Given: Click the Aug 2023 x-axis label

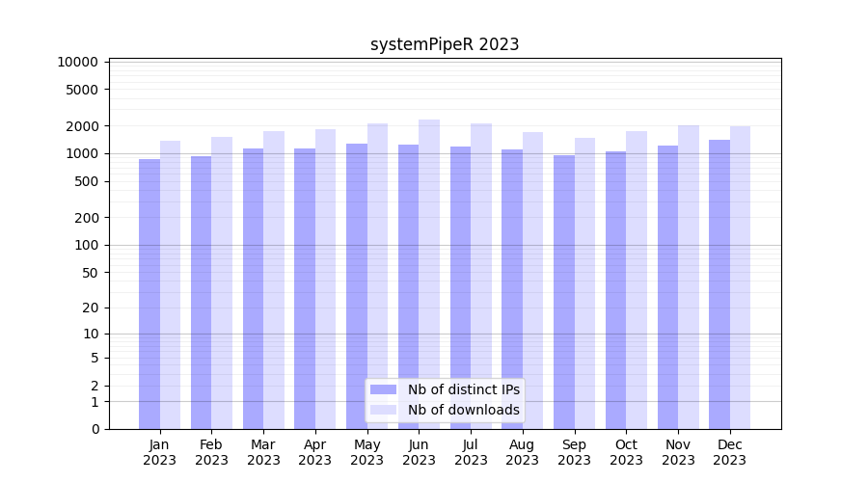Looking at the screenshot, I should (x=523, y=452).
